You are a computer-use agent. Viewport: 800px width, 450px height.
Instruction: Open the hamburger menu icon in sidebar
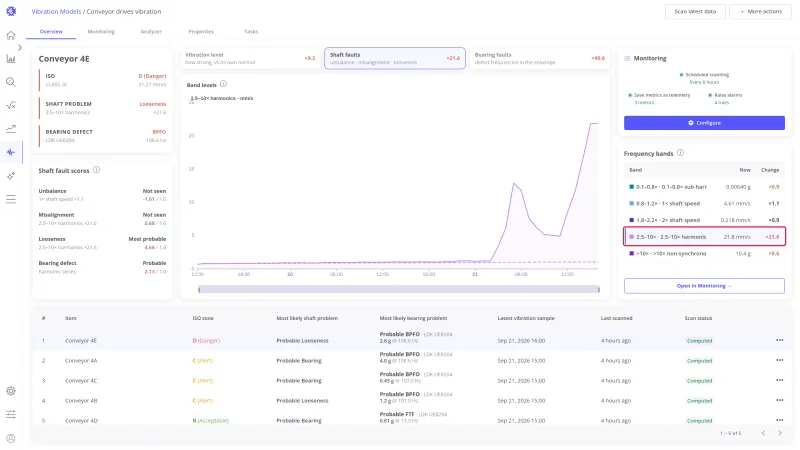(11, 199)
